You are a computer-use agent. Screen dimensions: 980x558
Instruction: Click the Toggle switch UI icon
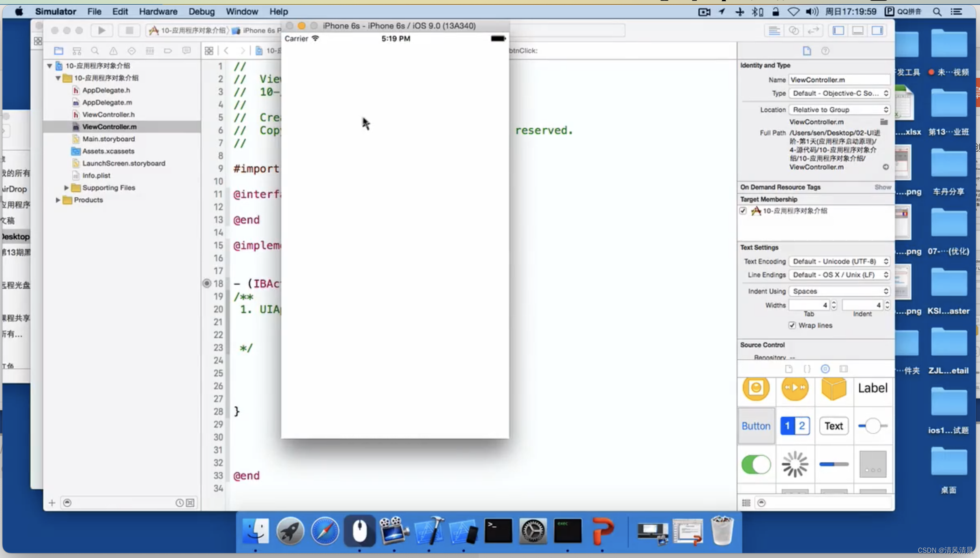coord(756,464)
